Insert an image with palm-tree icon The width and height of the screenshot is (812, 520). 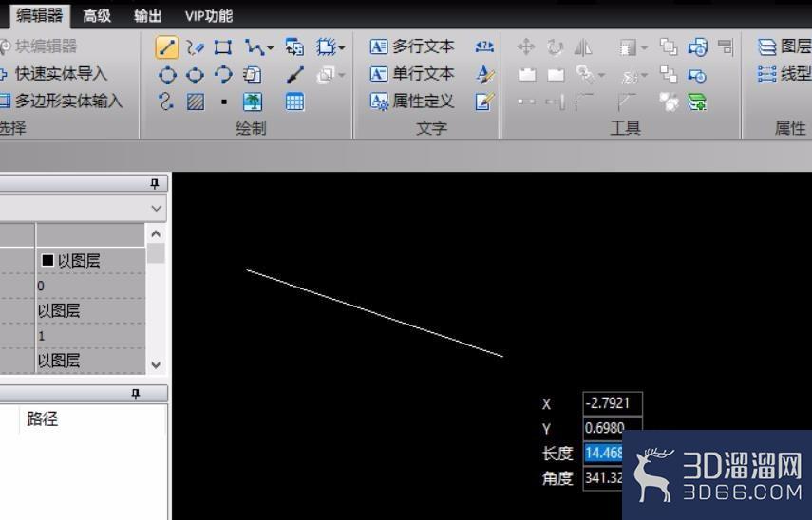point(253,102)
